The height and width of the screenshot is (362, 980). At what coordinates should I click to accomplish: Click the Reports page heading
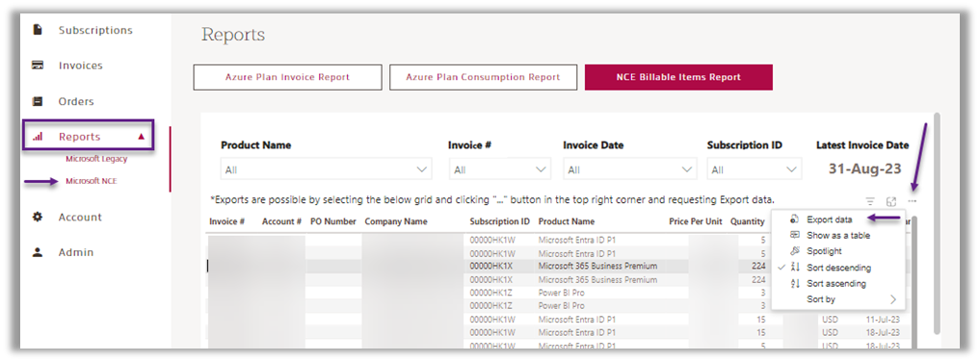coord(233,35)
